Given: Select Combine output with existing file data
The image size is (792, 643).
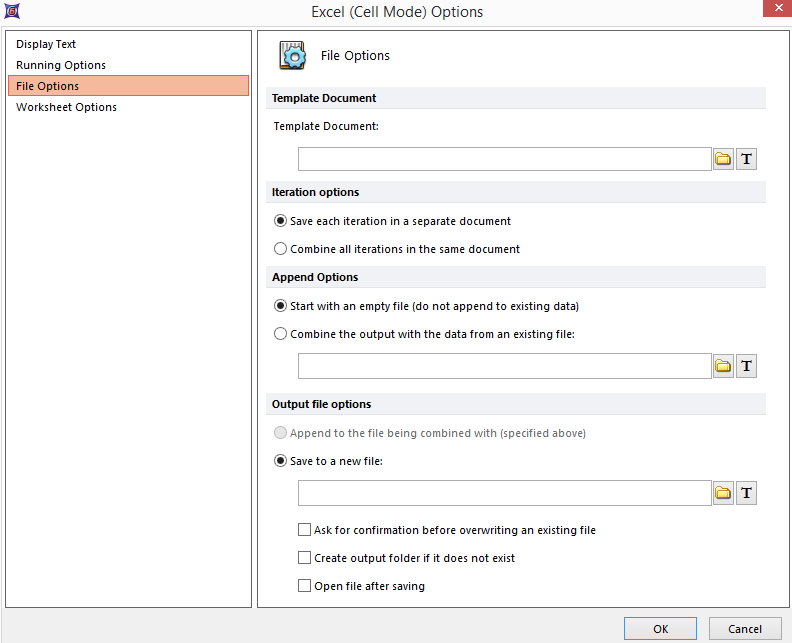Looking at the screenshot, I should click(281, 334).
